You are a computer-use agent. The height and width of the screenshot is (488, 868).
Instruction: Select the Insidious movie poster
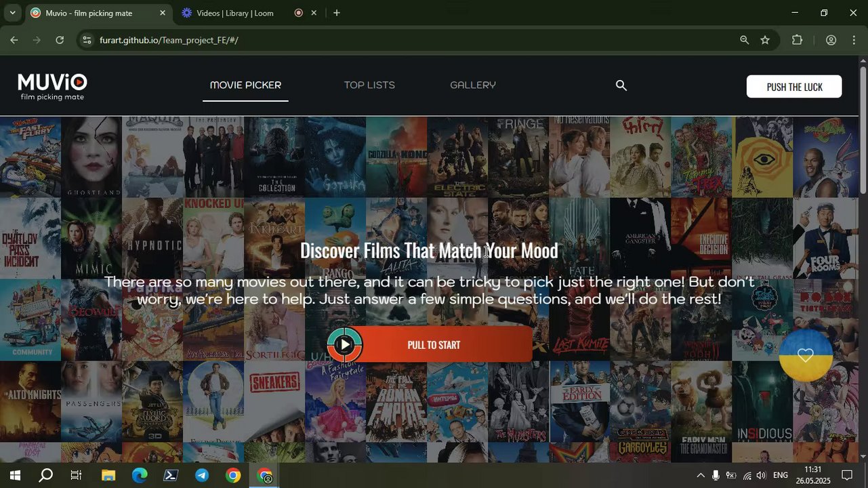762,401
